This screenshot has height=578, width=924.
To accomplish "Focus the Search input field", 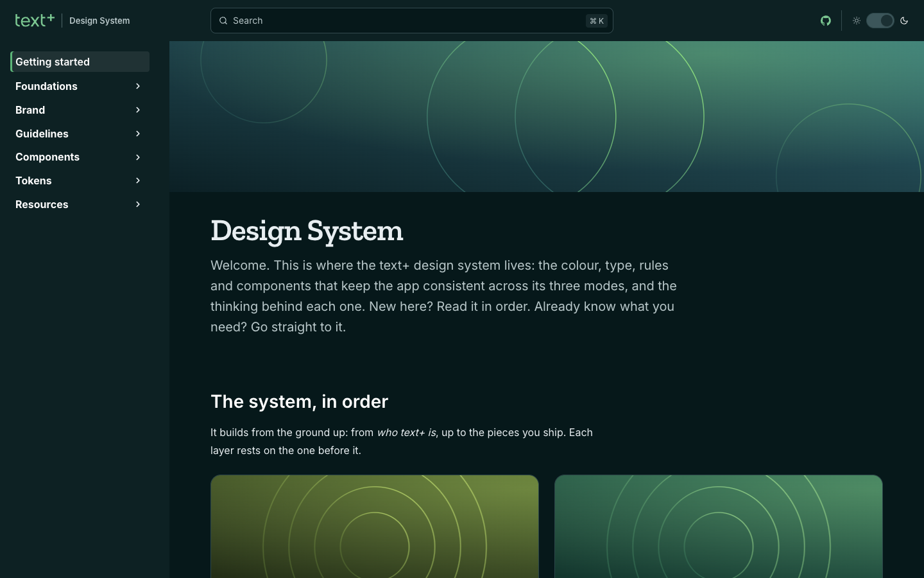I will 412,21.
